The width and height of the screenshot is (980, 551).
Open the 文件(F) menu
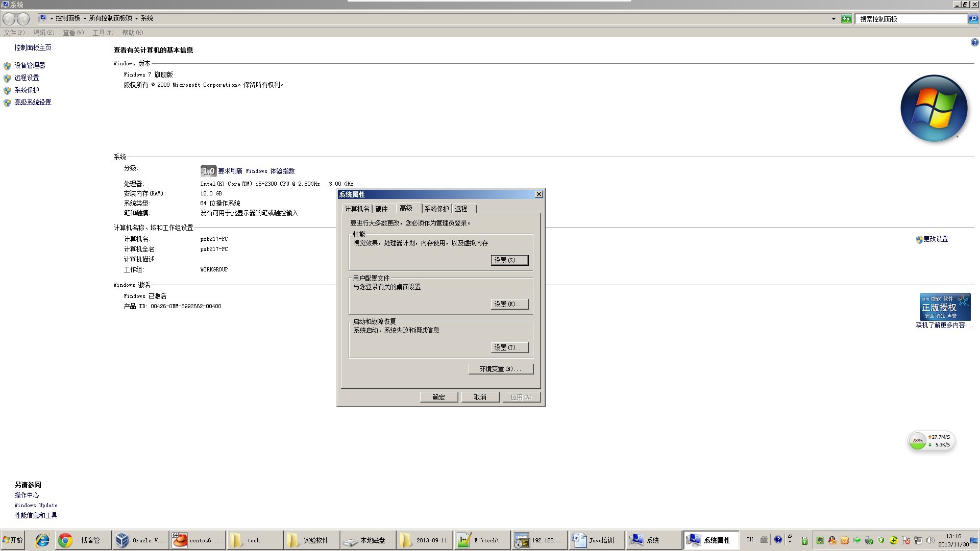click(x=14, y=33)
